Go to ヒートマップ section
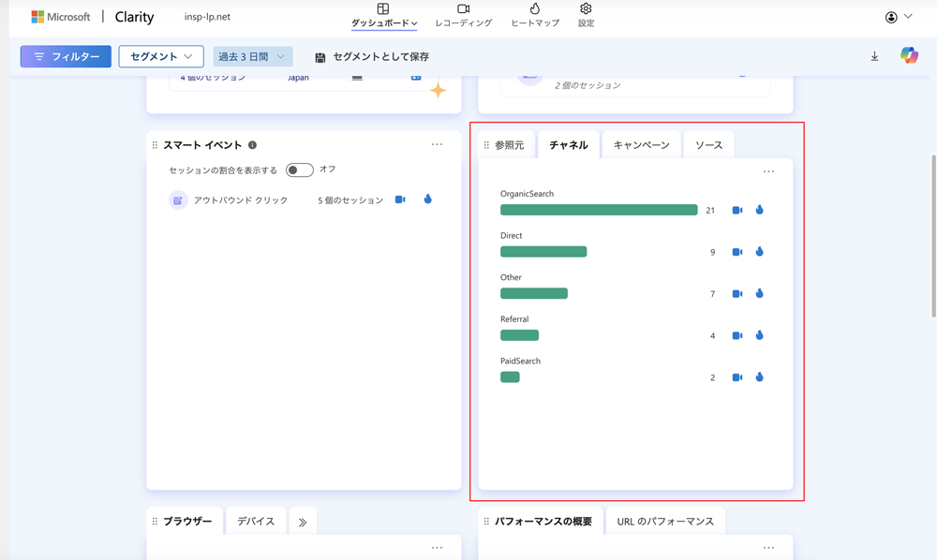The height and width of the screenshot is (560, 937). point(535,16)
